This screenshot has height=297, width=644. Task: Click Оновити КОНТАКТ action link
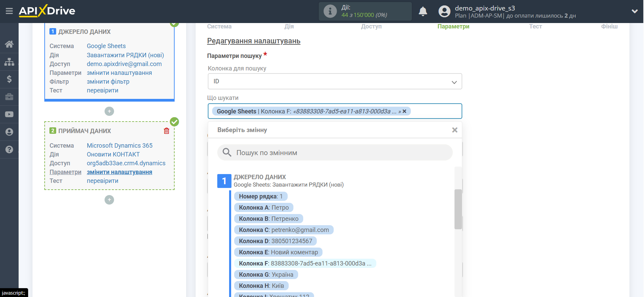(113, 154)
